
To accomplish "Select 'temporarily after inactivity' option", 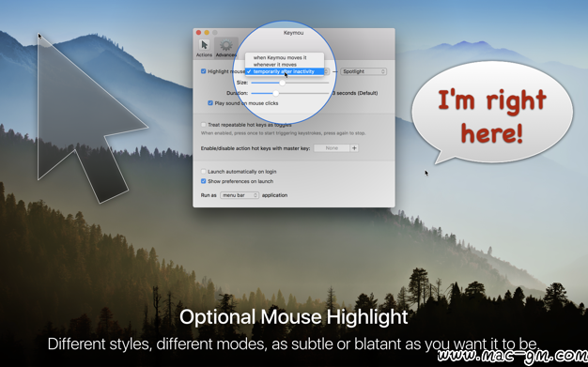I will tap(285, 71).
